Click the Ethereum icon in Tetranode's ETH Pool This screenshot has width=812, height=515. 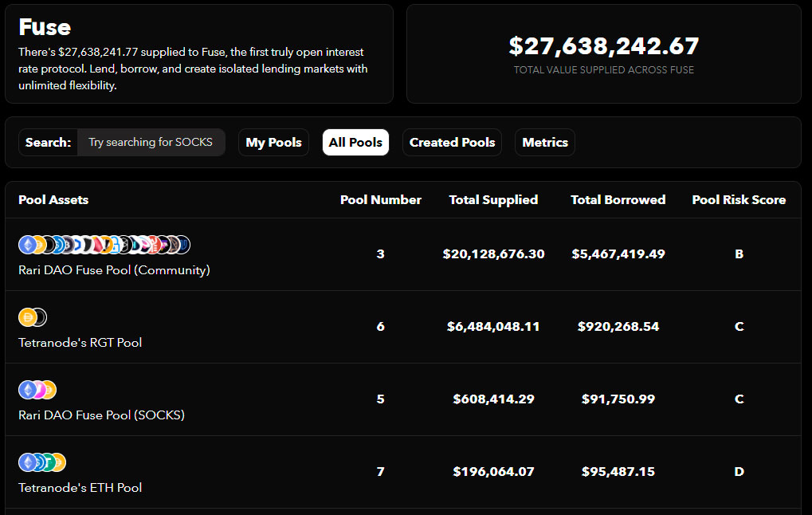coord(27,462)
